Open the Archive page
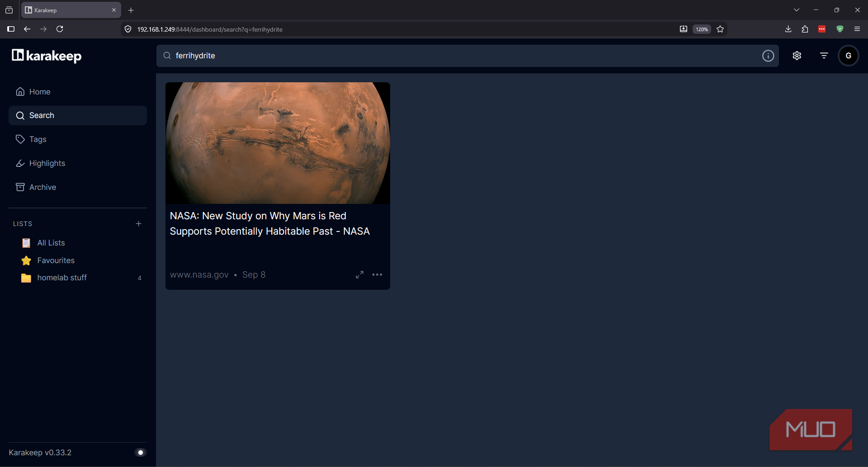Viewport: 868px width, 467px height. (x=78, y=187)
